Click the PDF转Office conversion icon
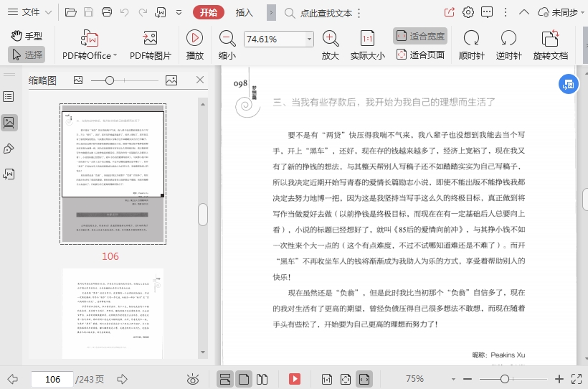588x389 pixels. pos(88,38)
